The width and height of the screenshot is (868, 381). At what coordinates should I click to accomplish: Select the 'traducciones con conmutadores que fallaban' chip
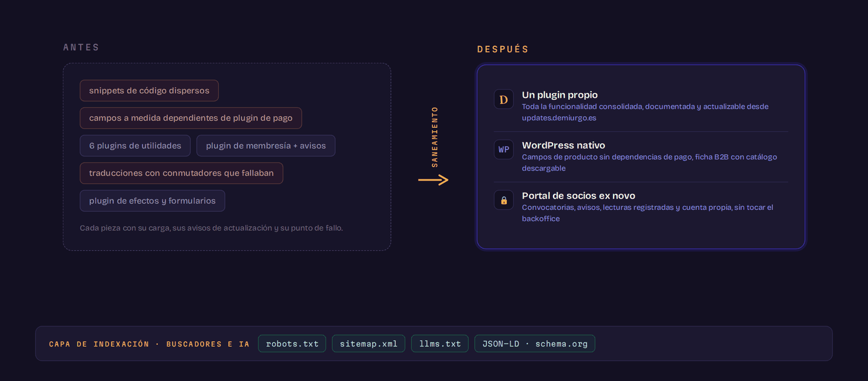[181, 174]
